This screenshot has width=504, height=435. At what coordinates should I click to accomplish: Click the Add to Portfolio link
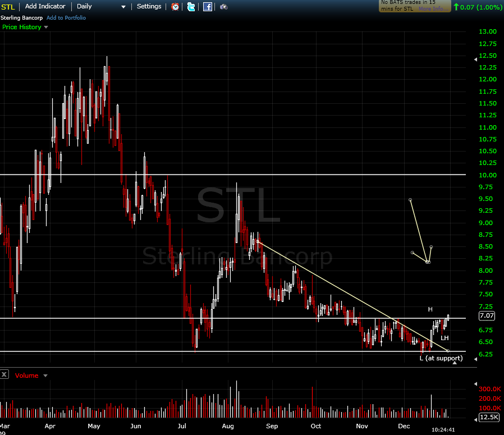pyautogui.click(x=66, y=18)
